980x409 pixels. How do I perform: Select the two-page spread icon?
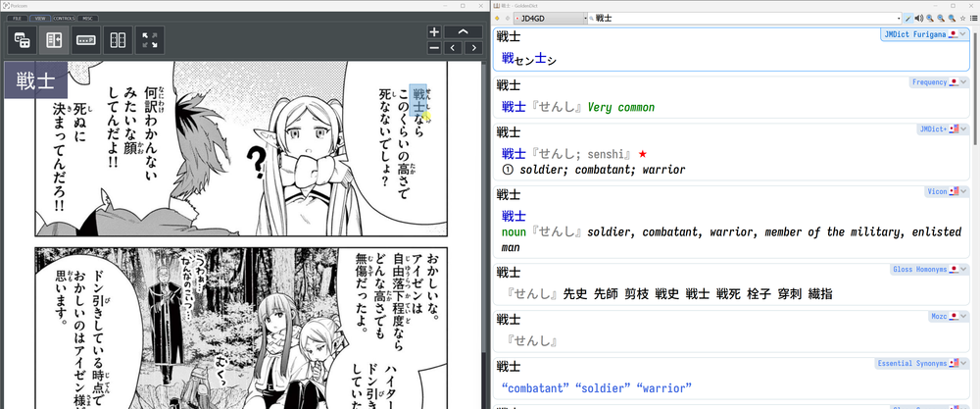coord(118,40)
